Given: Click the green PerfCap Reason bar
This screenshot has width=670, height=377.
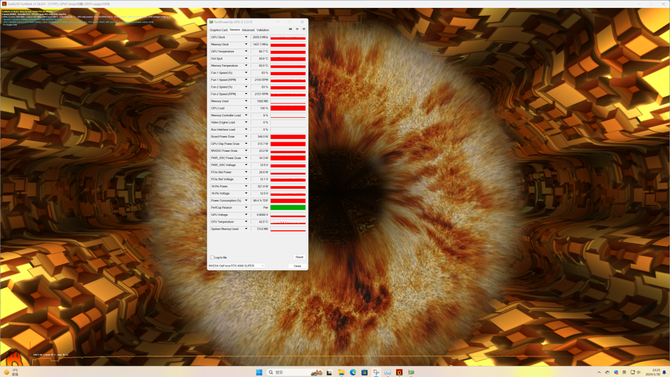Looking at the screenshot, I should (x=288, y=207).
